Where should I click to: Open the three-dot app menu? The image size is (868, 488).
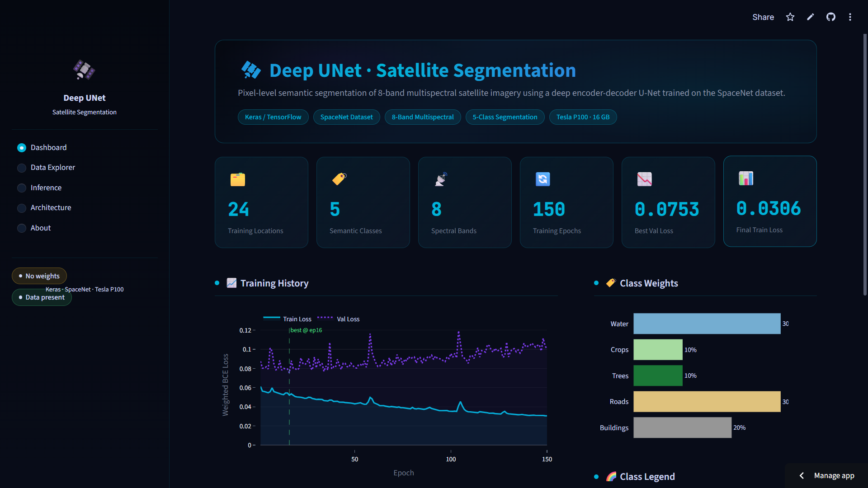click(850, 17)
